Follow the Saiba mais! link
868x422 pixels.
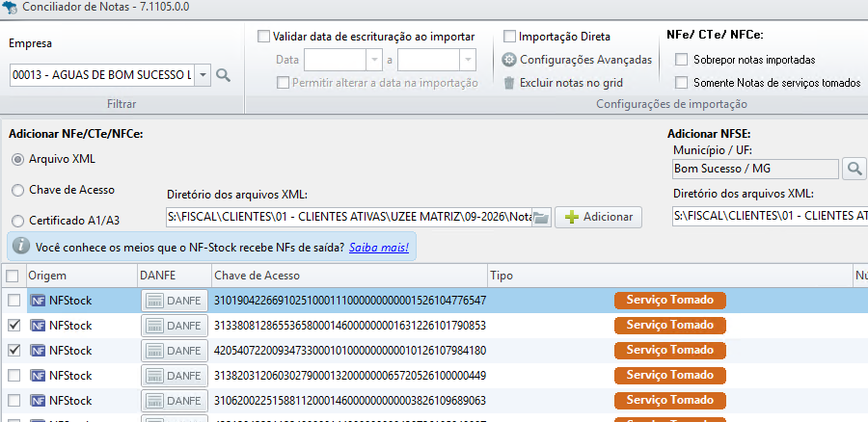[x=379, y=248]
